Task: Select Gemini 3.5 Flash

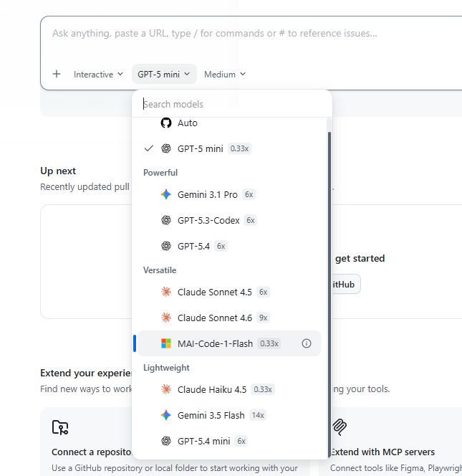Action: 229,415
